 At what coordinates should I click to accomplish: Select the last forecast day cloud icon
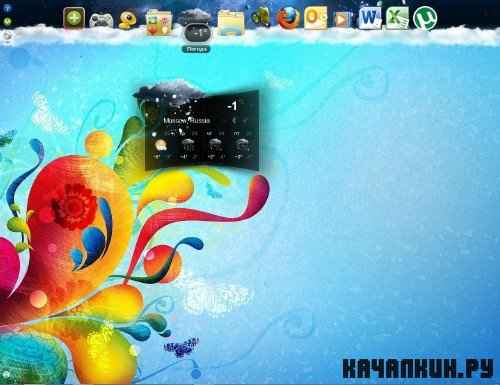tap(241, 145)
